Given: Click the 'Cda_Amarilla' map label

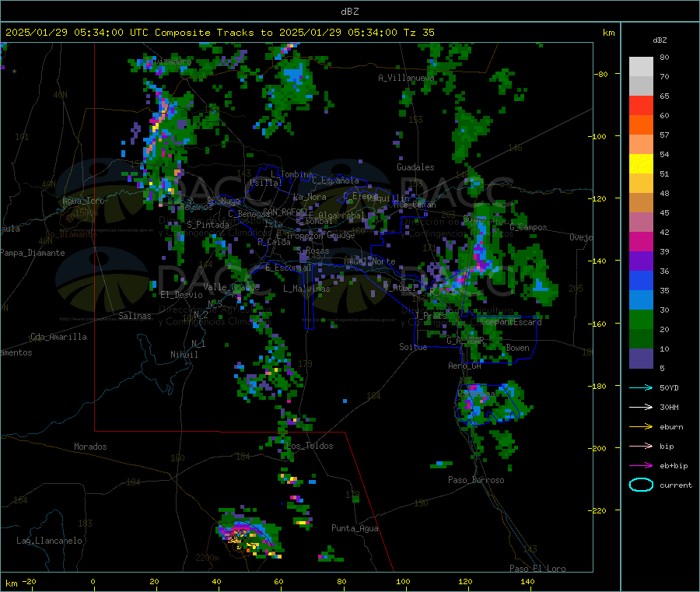Looking at the screenshot, I should [x=58, y=337].
